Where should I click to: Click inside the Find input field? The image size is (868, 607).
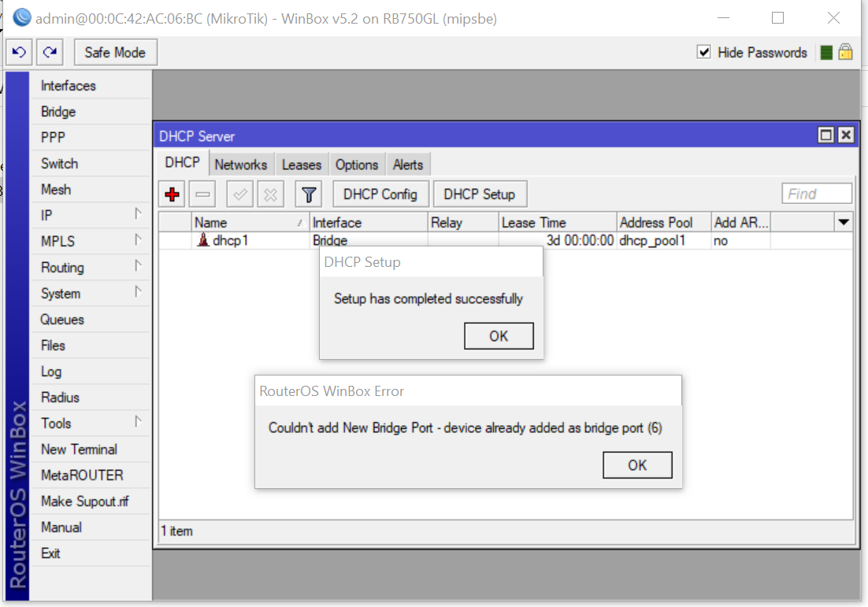tap(816, 193)
